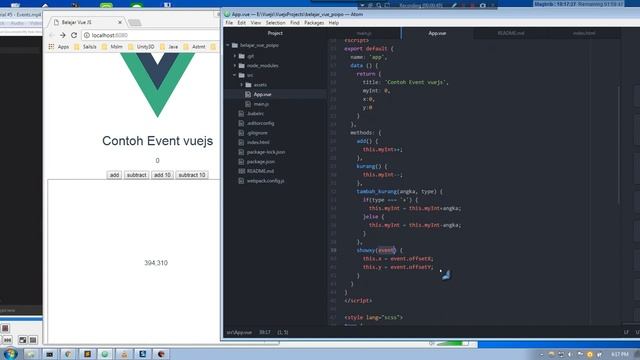Select the .git folder icon
Screen dimensions: 640x360
point(242,56)
